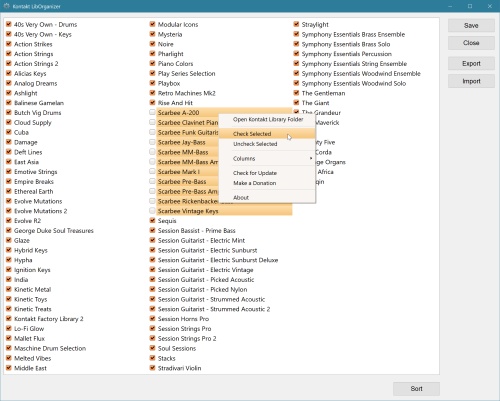Select Retro Machines Mk2 entry
The image size is (500, 401).
coord(187,93)
